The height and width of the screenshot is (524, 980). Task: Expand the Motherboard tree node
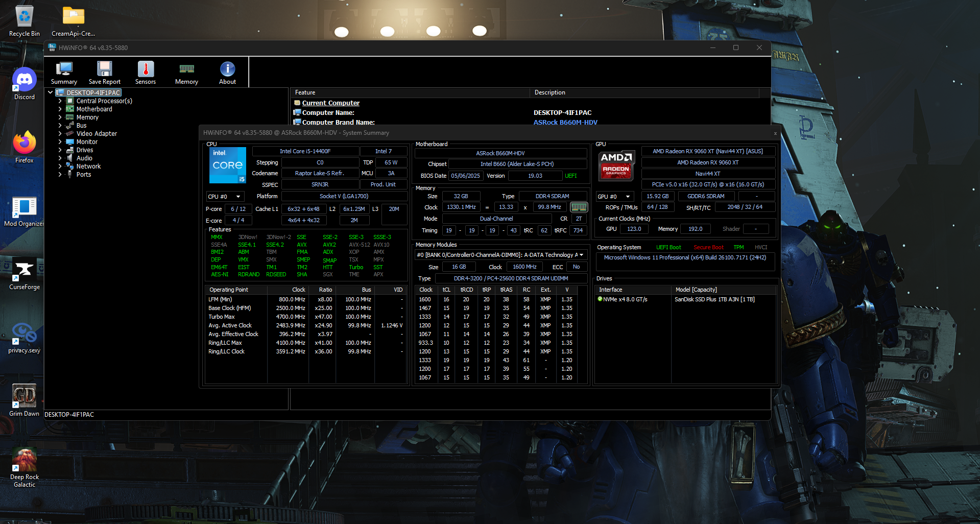[60, 109]
